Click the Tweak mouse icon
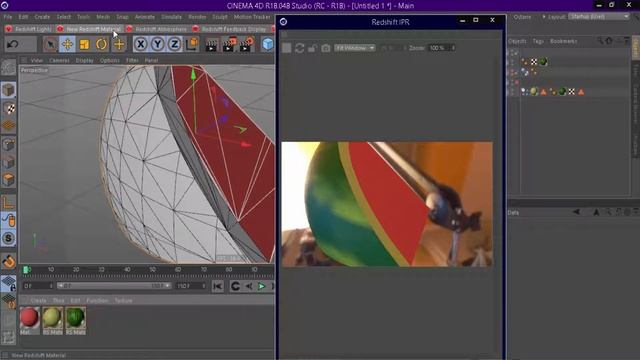Viewport: 640px width, 360px height. [8, 220]
